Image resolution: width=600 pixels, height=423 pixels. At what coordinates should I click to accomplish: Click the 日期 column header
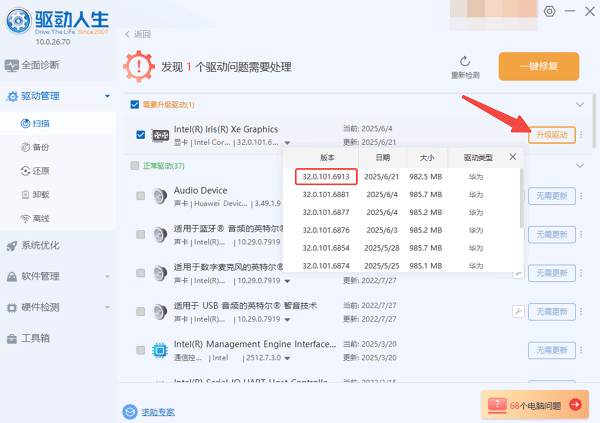pyautogui.click(x=383, y=157)
